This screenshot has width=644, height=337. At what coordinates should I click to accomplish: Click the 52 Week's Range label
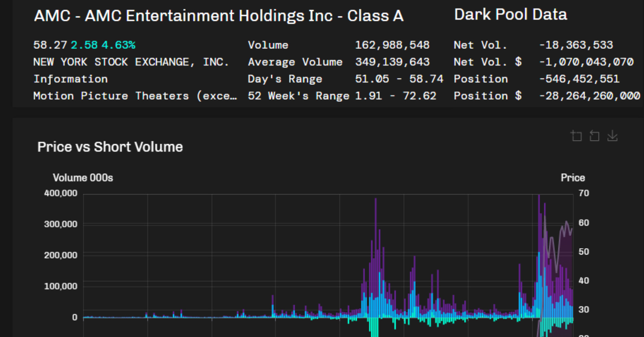click(298, 96)
